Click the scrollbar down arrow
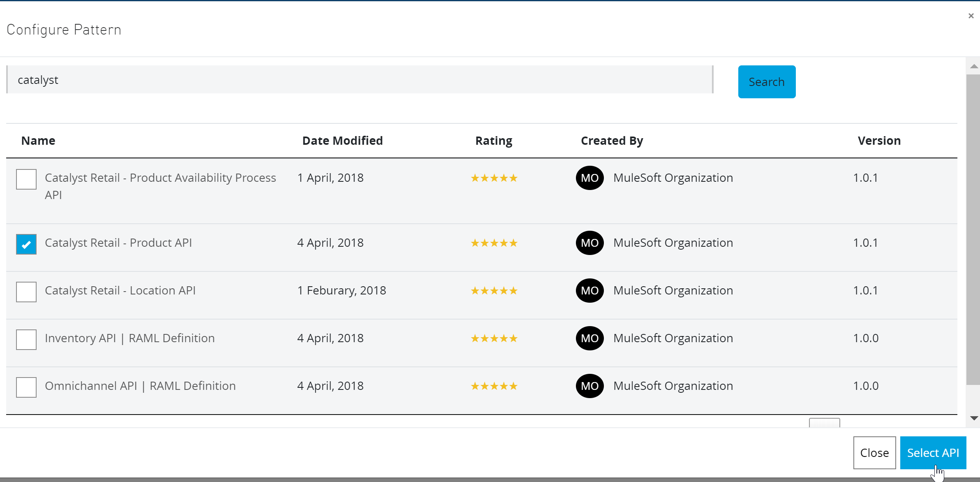The width and height of the screenshot is (980, 482). [974, 418]
